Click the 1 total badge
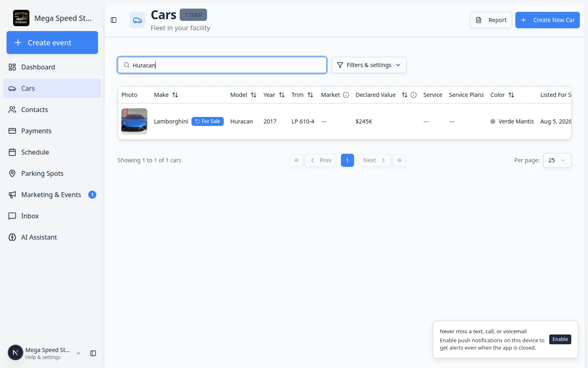Viewport: 588px width, 368px height. (193, 15)
